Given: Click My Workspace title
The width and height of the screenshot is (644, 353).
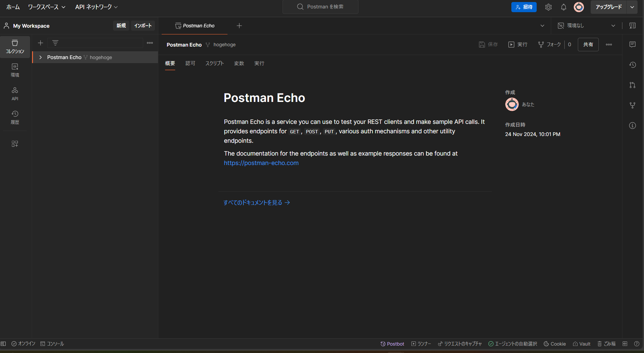Looking at the screenshot, I should pyautogui.click(x=31, y=26).
